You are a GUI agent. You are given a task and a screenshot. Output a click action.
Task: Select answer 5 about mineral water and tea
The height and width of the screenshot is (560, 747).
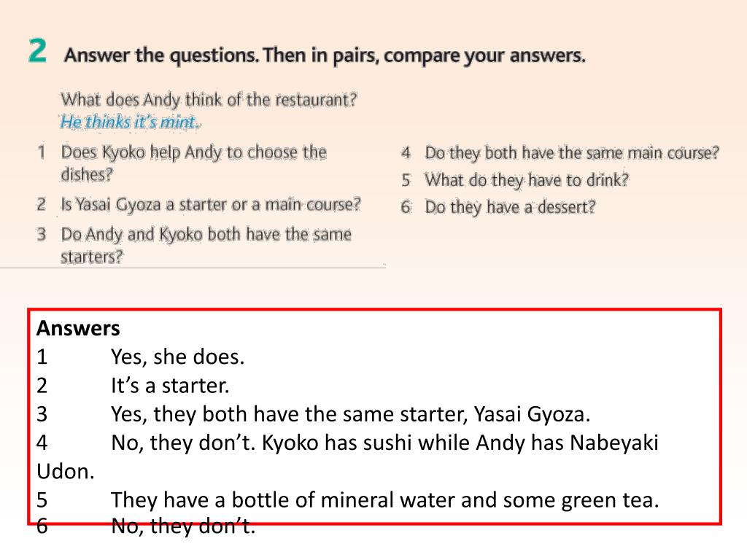385,500
